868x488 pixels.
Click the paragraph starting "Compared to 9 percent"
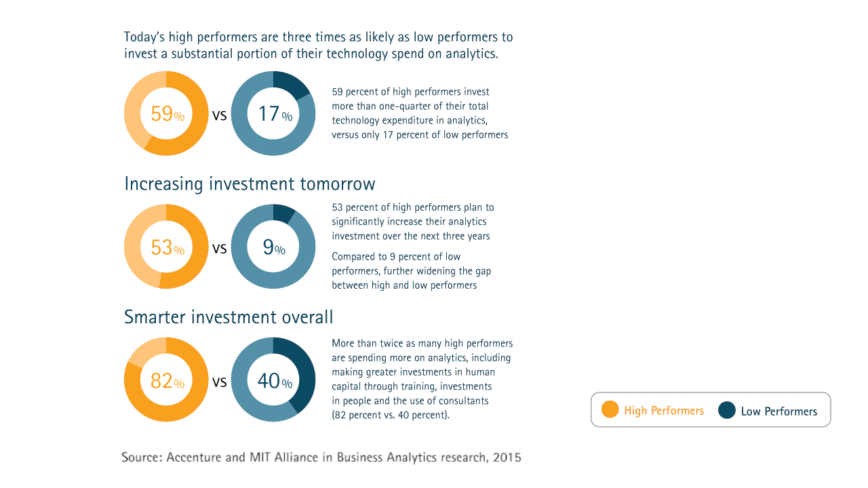411,271
